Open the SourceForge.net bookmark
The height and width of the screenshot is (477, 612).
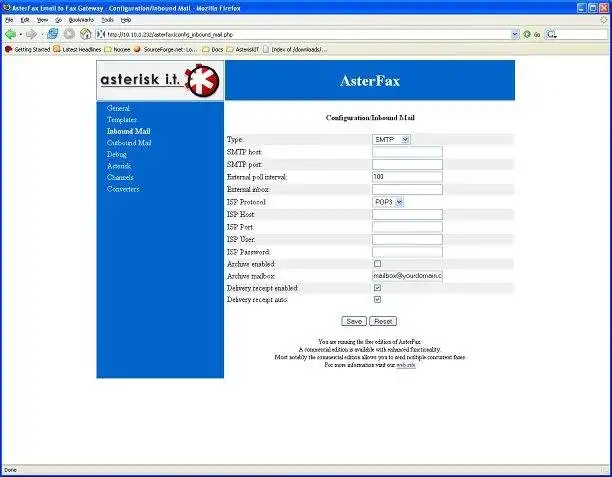click(165, 50)
